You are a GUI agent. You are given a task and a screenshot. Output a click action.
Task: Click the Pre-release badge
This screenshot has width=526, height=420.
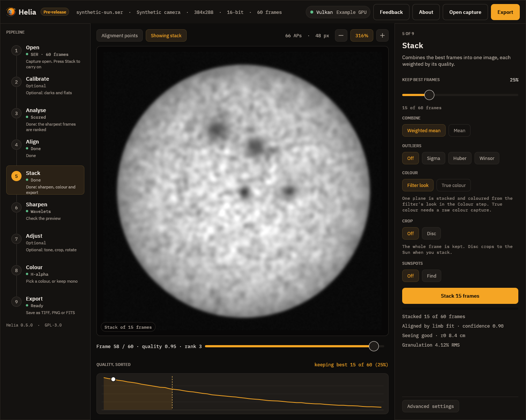point(55,12)
